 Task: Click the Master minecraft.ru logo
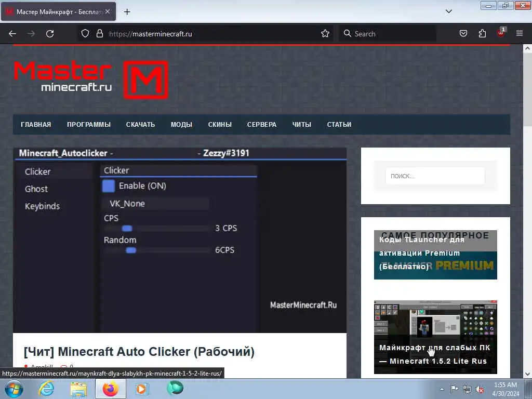[91, 79]
